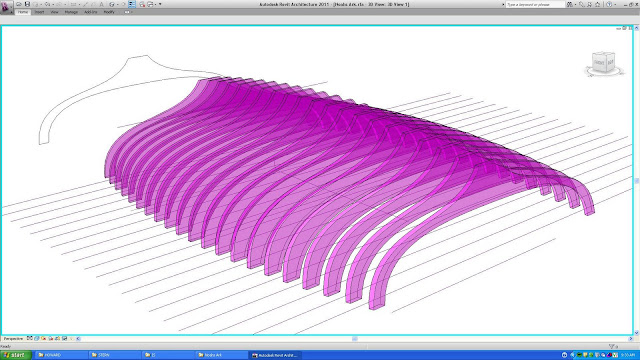This screenshot has width=640, height=360.
Task: Click the Perspective label on view control bar
Action: 13,338
